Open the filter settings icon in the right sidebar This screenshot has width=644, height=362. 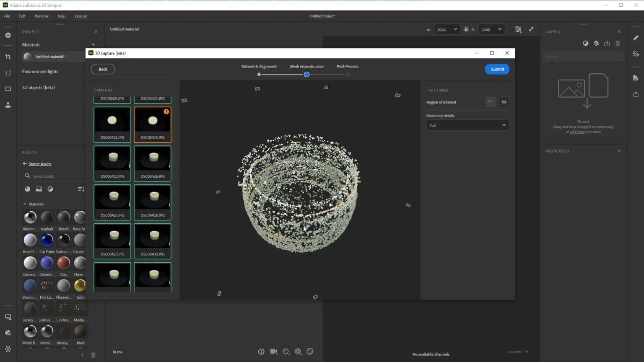(636, 54)
